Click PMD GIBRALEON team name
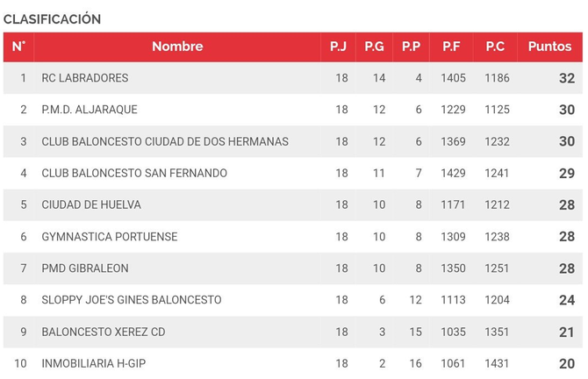The height and width of the screenshot is (379, 588). 85,268
